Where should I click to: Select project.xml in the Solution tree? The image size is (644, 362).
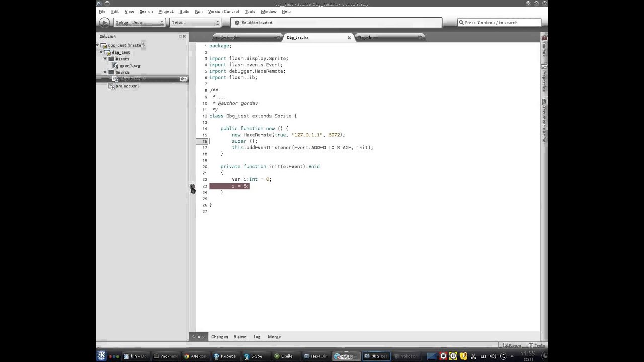(127, 86)
